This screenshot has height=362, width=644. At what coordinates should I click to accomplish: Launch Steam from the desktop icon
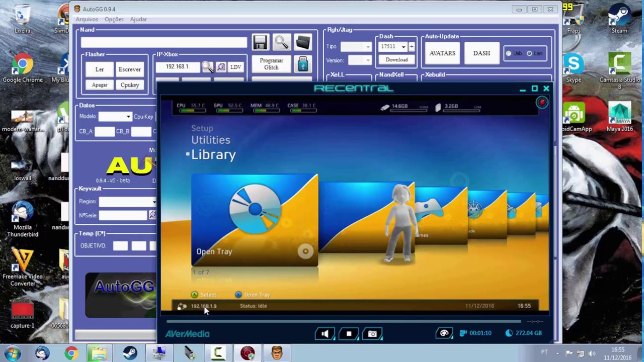[x=619, y=19]
